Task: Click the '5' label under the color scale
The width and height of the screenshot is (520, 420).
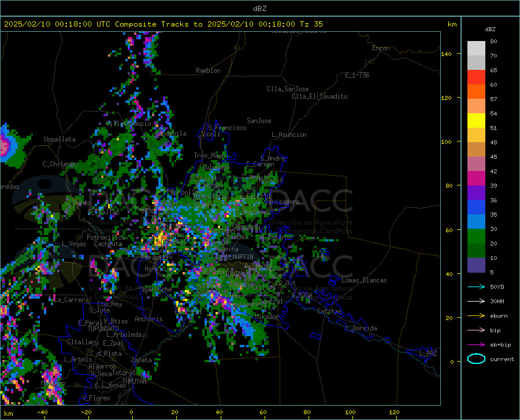Action: (x=492, y=273)
